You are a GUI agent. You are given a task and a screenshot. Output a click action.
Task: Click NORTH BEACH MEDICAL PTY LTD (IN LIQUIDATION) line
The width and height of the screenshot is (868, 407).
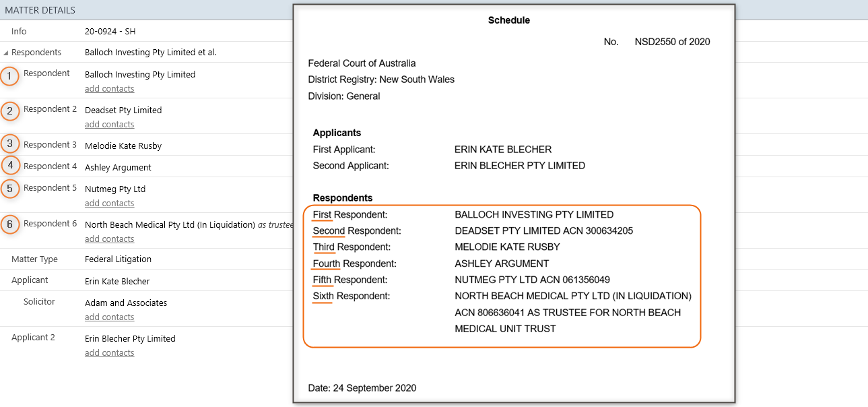[573, 296]
